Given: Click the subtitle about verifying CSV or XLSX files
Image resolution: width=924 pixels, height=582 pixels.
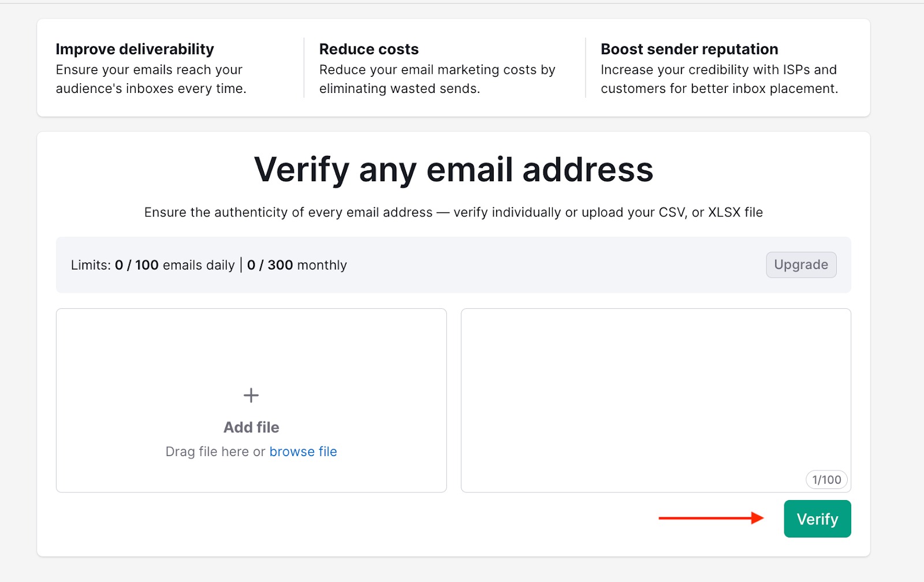Looking at the screenshot, I should (x=454, y=212).
